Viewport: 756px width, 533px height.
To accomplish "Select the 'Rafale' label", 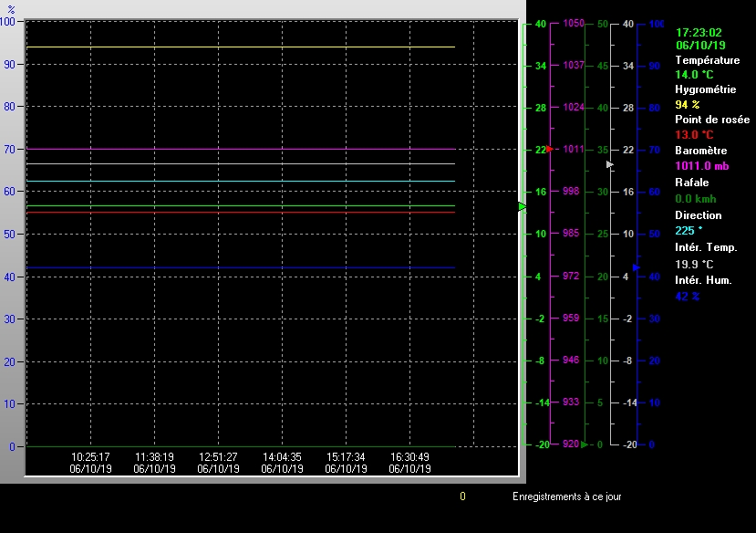I will [x=692, y=183].
